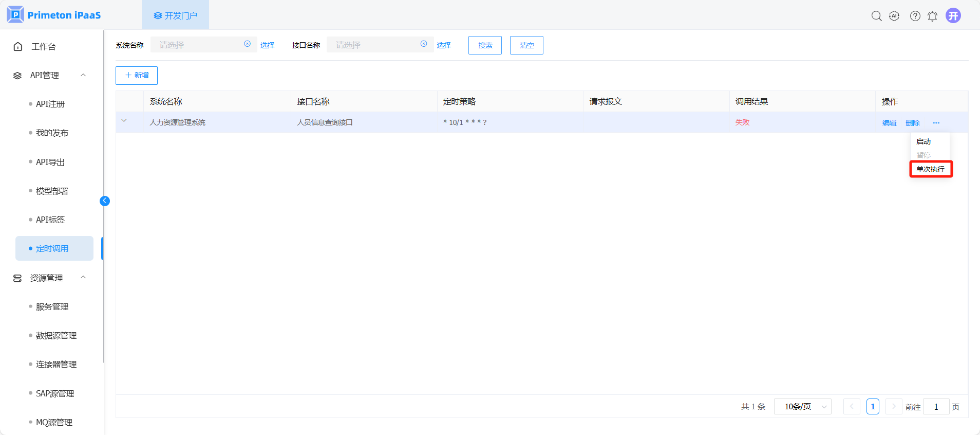Clear the 接口名称 field with its clear icon
Screen dimensions: 980x435
pos(424,44)
